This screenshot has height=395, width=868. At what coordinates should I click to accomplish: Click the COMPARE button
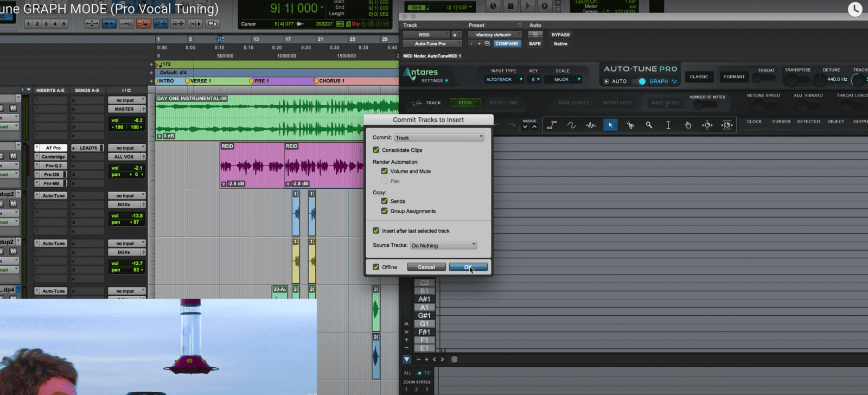pyautogui.click(x=507, y=43)
